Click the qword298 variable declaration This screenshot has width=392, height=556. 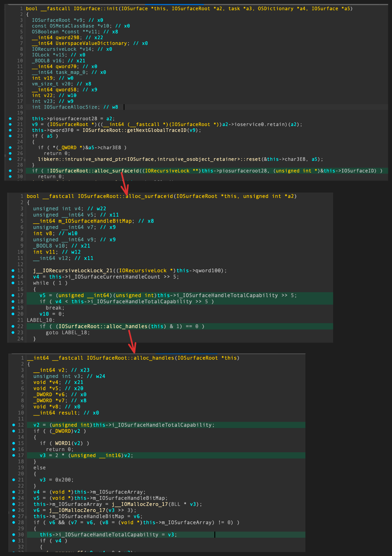(68, 37)
